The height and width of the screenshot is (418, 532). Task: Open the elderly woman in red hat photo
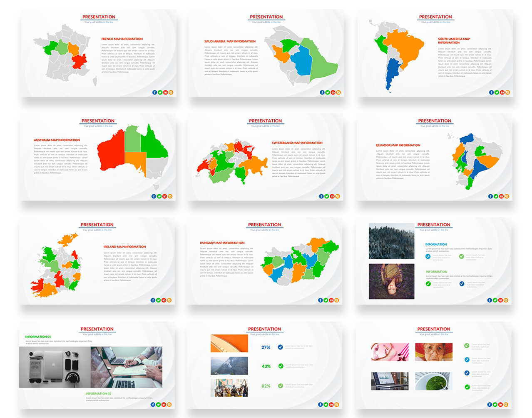pyautogui.click(x=434, y=352)
